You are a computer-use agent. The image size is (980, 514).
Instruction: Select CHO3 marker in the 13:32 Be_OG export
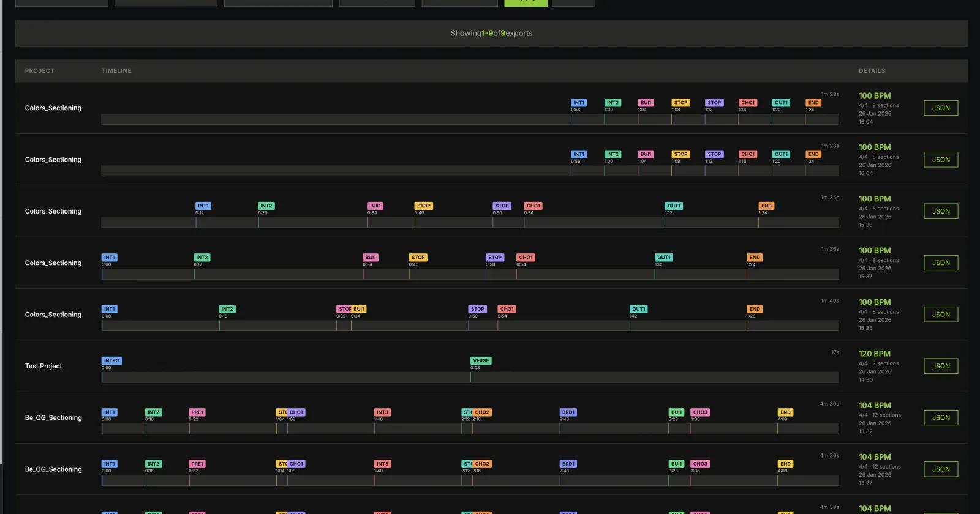tap(700, 412)
